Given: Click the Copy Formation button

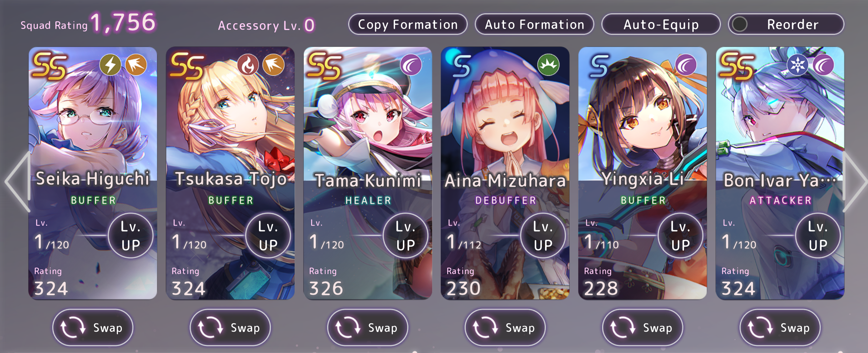Looking at the screenshot, I should click(x=408, y=24).
